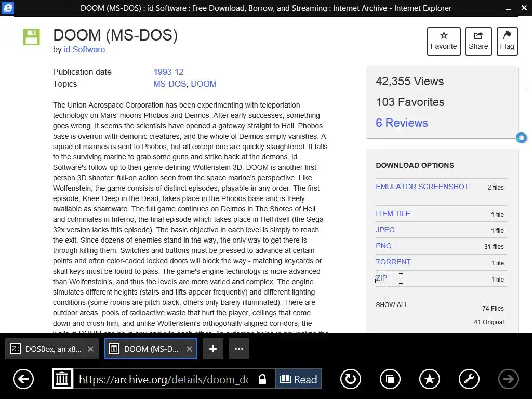Screen dimensions: 532x399
Task: Click the Internet Archive site icon
Action: click(x=62, y=379)
